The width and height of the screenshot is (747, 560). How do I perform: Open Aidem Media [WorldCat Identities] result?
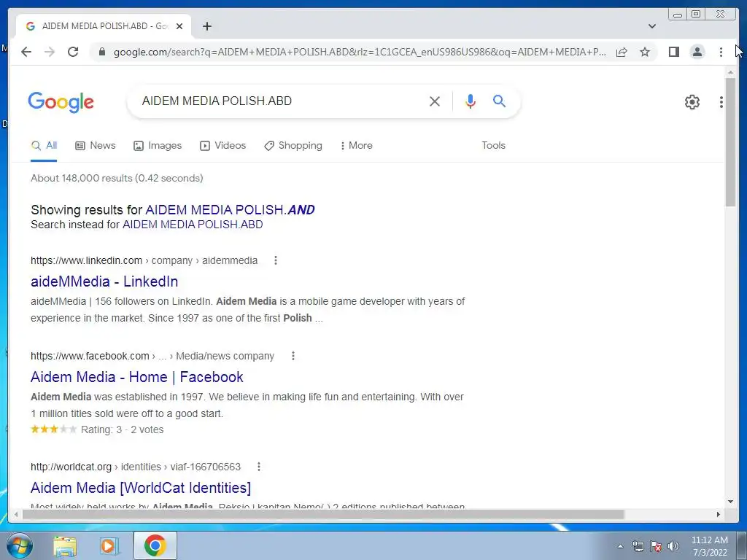(x=141, y=488)
